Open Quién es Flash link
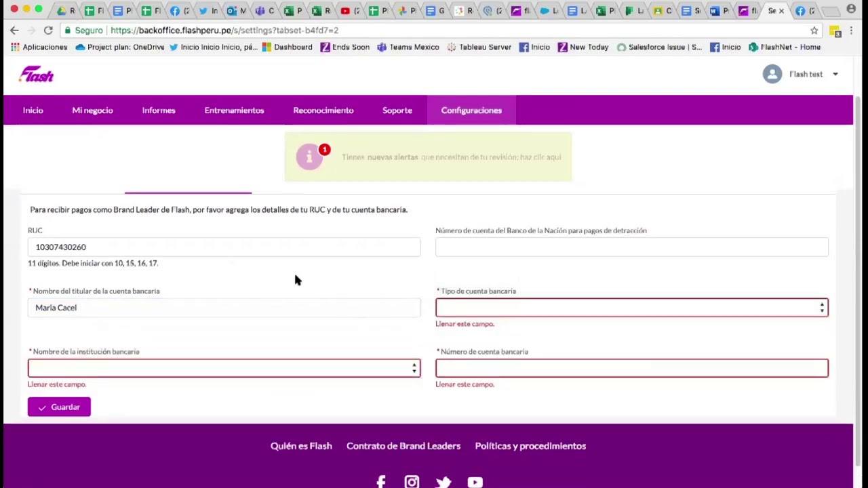The height and width of the screenshot is (488, 868). click(301, 446)
